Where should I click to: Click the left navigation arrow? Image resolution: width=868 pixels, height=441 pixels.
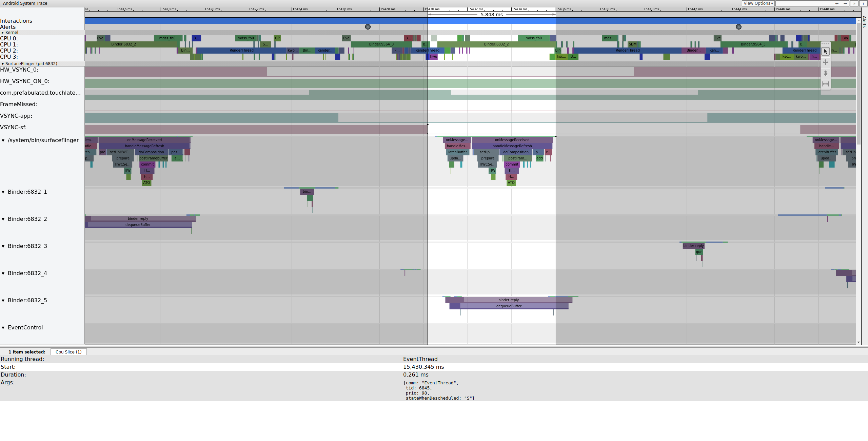837,3
